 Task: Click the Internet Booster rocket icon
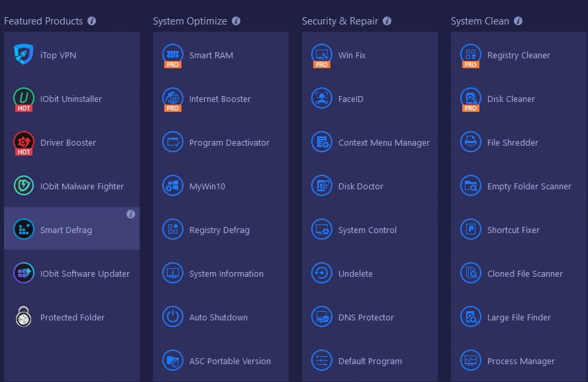173,98
